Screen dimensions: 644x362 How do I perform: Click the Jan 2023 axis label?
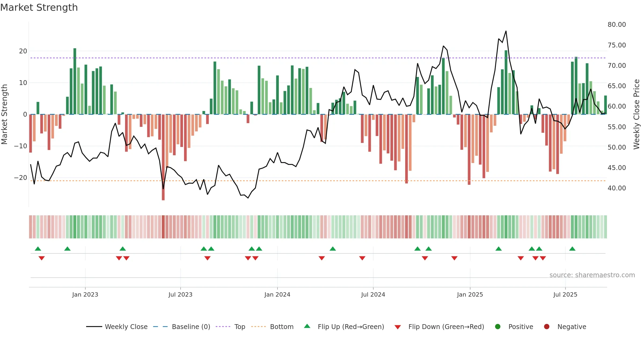click(85, 294)
